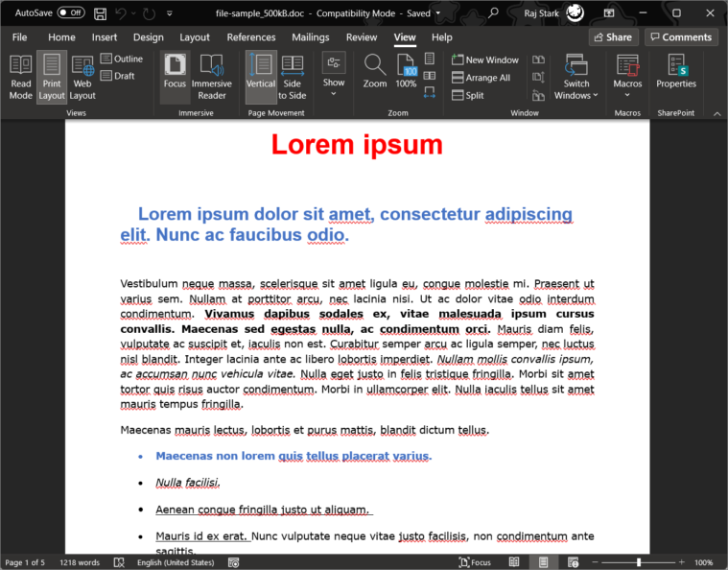Expand the Show options dropdown
Image resolution: width=728 pixels, height=570 pixels.
[x=334, y=74]
